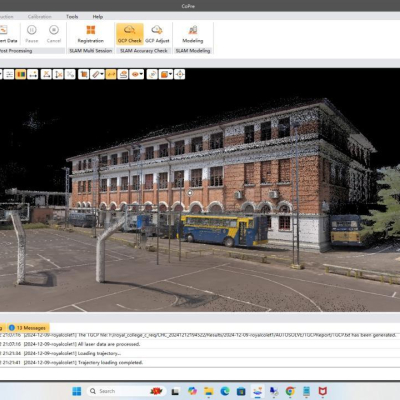
Task: Expand the ruler tool dropdown arrow
Action: coord(102,74)
